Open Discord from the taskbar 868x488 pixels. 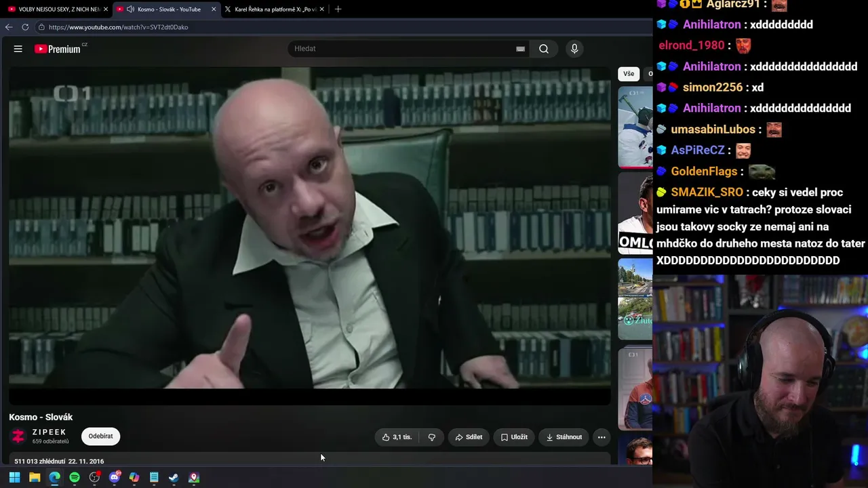click(115, 477)
